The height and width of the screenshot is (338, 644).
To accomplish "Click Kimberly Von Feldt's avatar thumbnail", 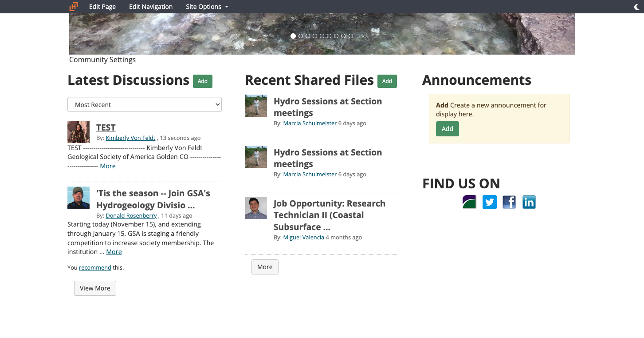I will (79, 132).
